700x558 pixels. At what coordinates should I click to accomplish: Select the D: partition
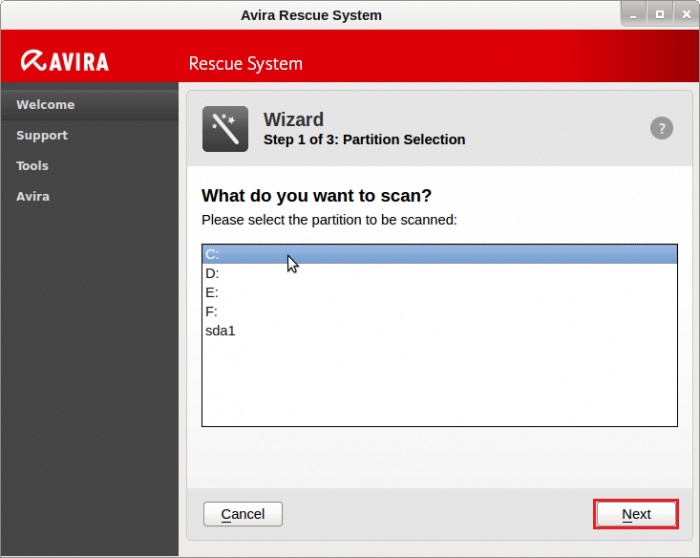point(439,273)
